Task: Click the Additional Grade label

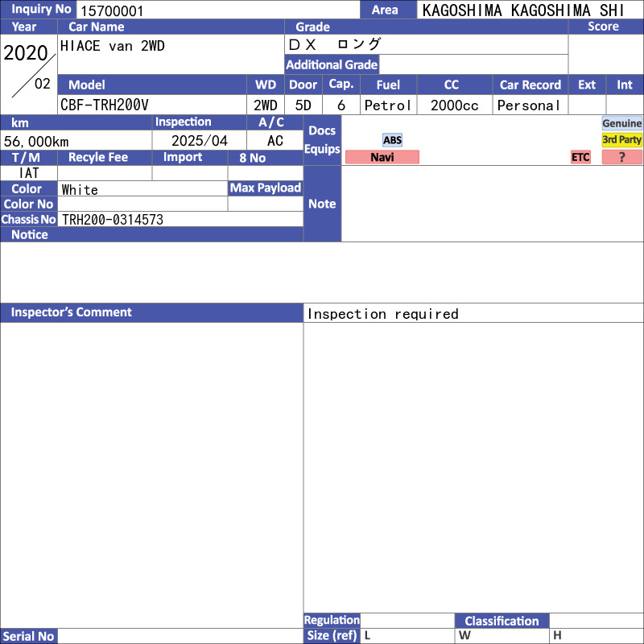Action: [x=332, y=65]
